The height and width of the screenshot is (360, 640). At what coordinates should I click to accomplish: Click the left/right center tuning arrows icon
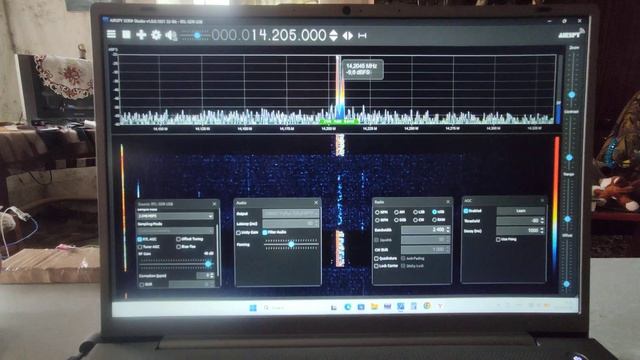click(x=348, y=36)
